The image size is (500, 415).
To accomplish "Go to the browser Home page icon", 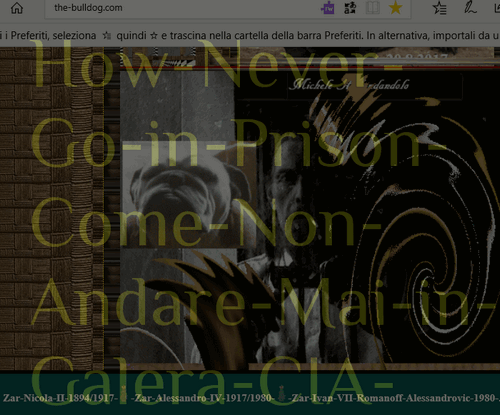I will (17, 8).
